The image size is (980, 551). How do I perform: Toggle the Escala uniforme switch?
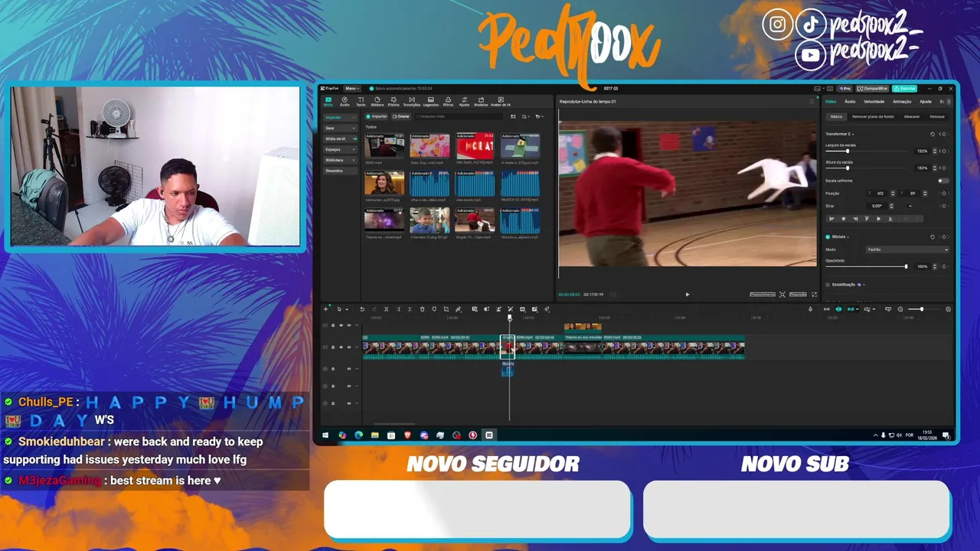943,181
